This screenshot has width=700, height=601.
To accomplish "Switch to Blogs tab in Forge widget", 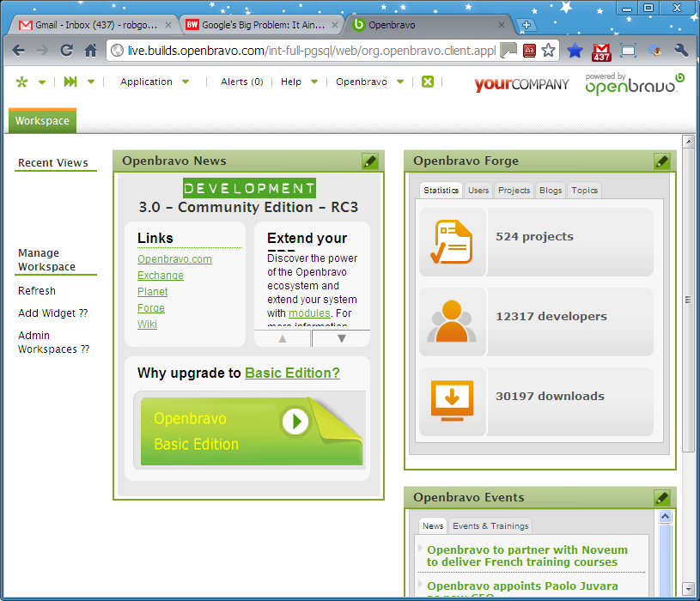I will pyautogui.click(x=551, y=191).
